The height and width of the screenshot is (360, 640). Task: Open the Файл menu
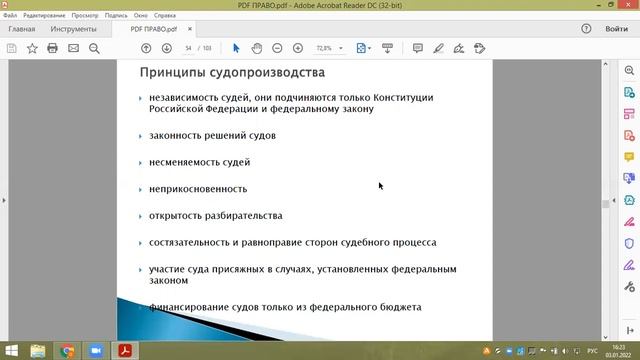click(x=10, y=16)
